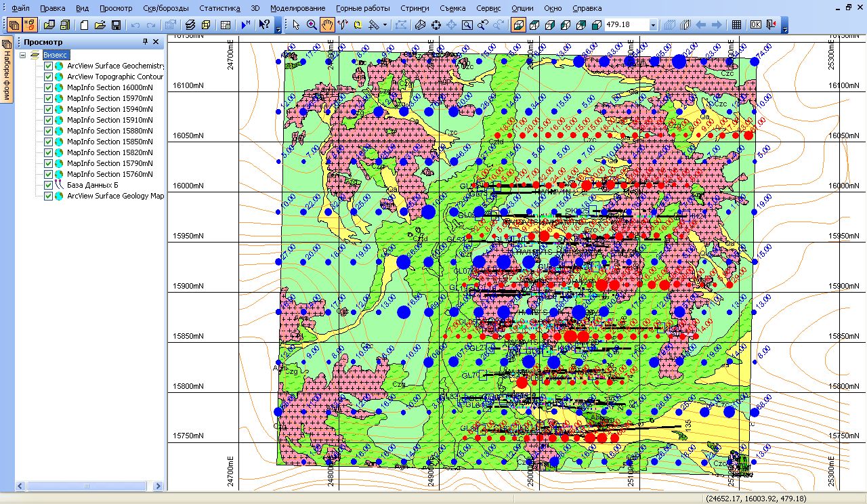867x504 pixels.
Task: Select MapInfo Section 15910mN layer
Action: [x=110, y=121]
